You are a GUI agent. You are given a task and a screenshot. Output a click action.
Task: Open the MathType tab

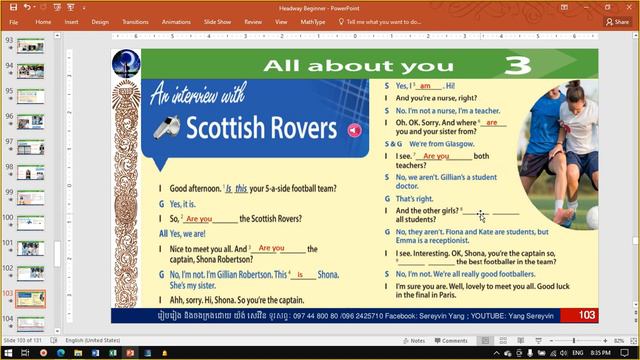pos(313,22)
